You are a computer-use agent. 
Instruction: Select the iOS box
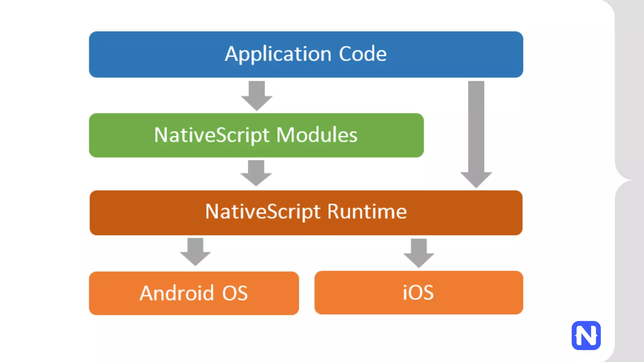[x=419, y=293]
